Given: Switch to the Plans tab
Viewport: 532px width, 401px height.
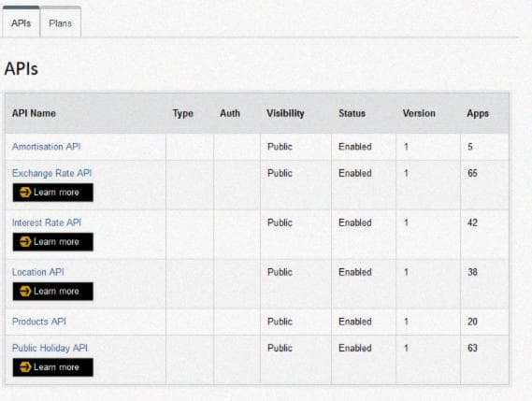Looking at the screenshot, I should click(x=61, y=23).
